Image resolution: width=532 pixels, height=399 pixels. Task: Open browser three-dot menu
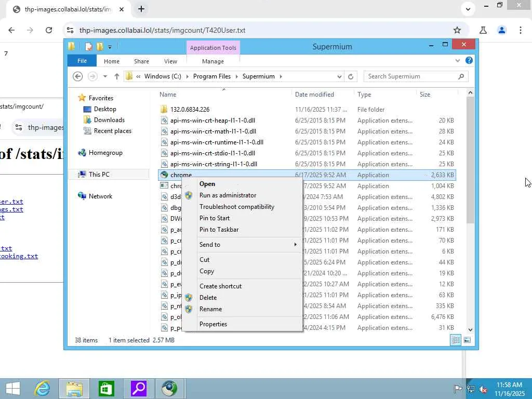(521, 30)
